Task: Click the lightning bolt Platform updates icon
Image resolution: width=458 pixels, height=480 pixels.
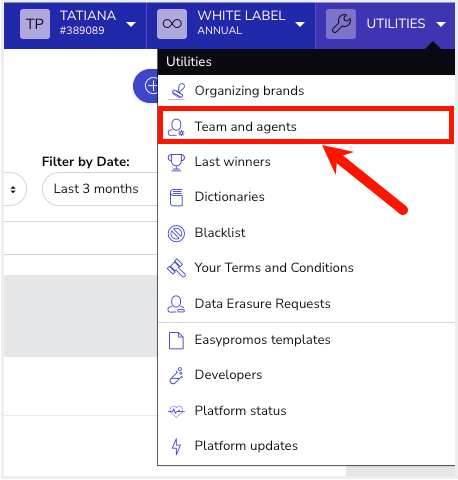Action: (176, 446)
